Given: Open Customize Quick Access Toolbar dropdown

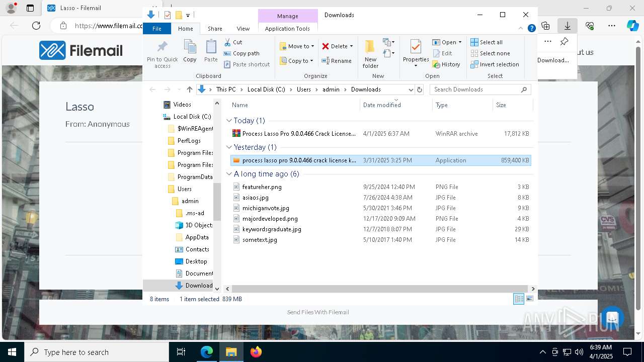Looking at the screenshot, I should 188,15.
